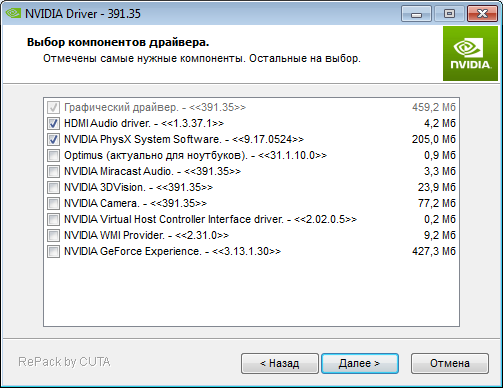Check the NVIDIA Miracast Audio box

tap(53, 171)
